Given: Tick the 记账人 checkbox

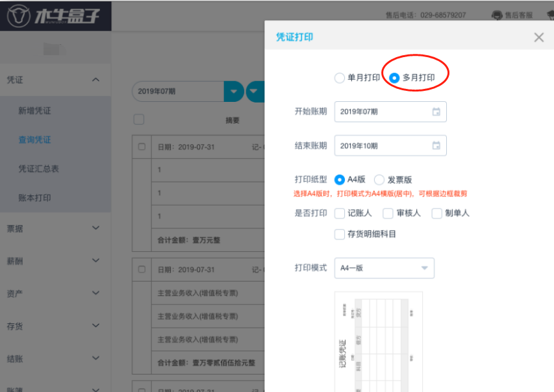Looking at the screenshot, I should (x=340, y=214).
